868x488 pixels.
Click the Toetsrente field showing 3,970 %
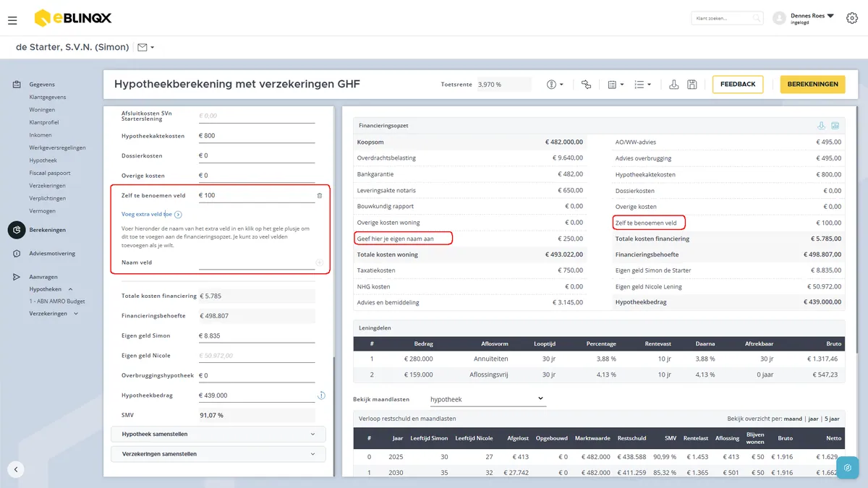point(503,85)
